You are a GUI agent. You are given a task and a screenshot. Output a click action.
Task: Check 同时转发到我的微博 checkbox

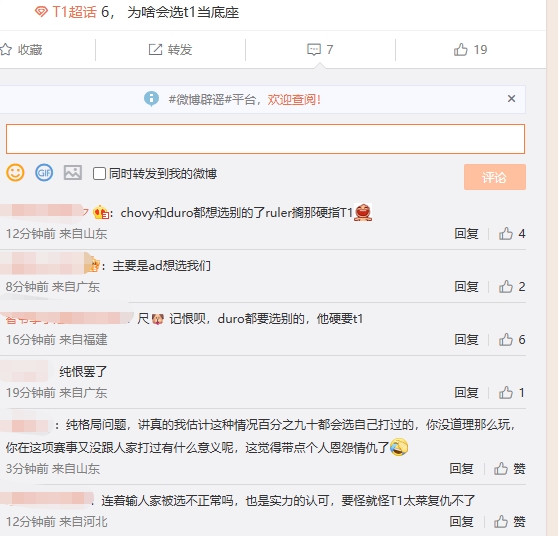(x=99, y=174)
